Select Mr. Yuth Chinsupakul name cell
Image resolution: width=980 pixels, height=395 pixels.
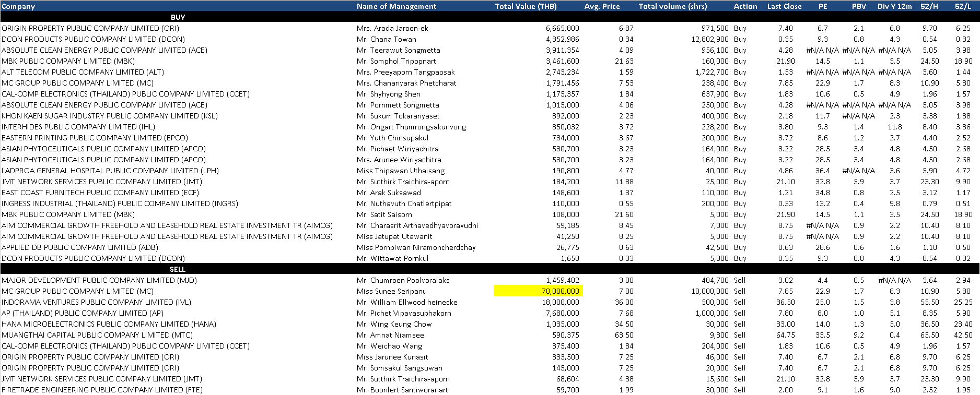pos(393,138)
